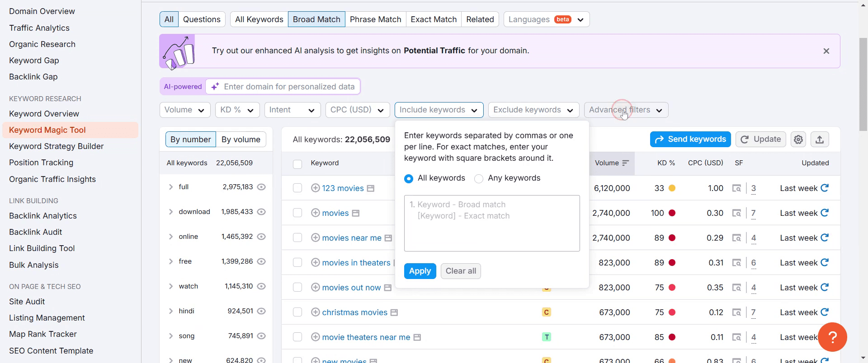
Task: Collapse the Include keywords dropdown
Action: point(439,110)
